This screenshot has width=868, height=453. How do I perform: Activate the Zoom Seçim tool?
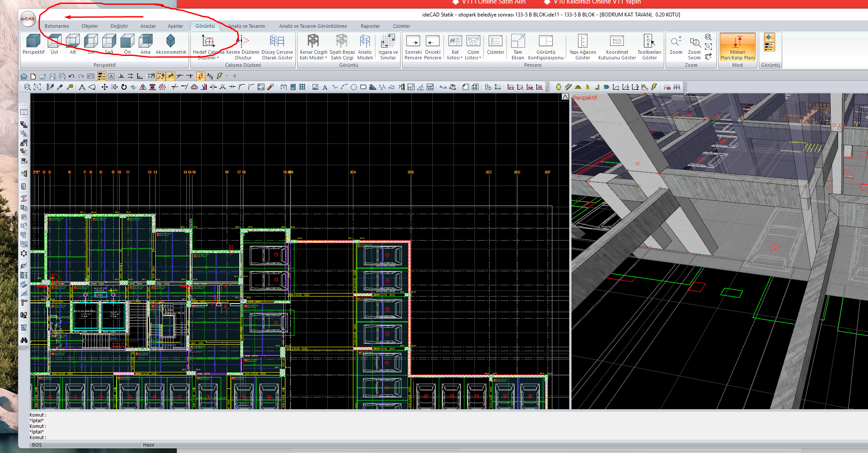pos(694,42)
